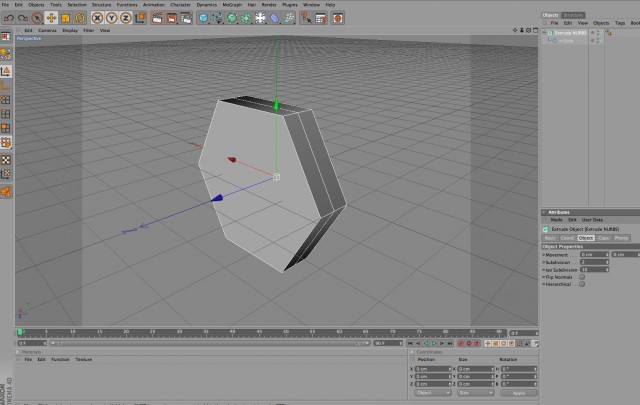Image resolution: width=640 pixels, height=405 pixels.
Task: Open the MoGraph menu
Action: coord(232,5)
